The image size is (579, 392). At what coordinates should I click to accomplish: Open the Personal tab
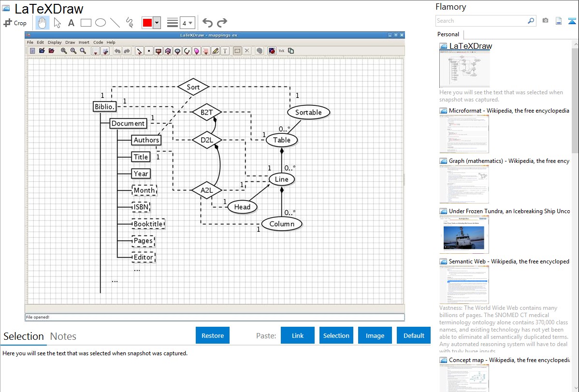[448, 34]
